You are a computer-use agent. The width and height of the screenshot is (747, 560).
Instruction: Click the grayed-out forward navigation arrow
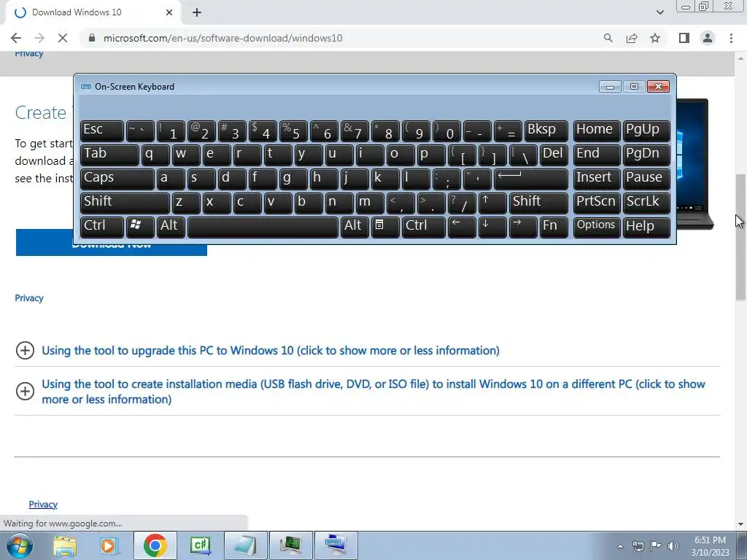[39, 38]
